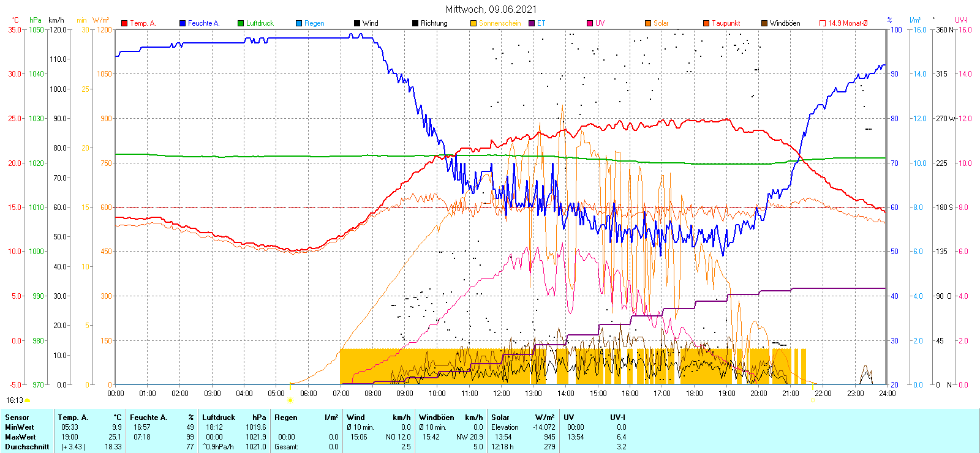This screenshot has height=453, width=980.
Task: Click the yellow Sonnenschein legend square
Action: [473, 23]
